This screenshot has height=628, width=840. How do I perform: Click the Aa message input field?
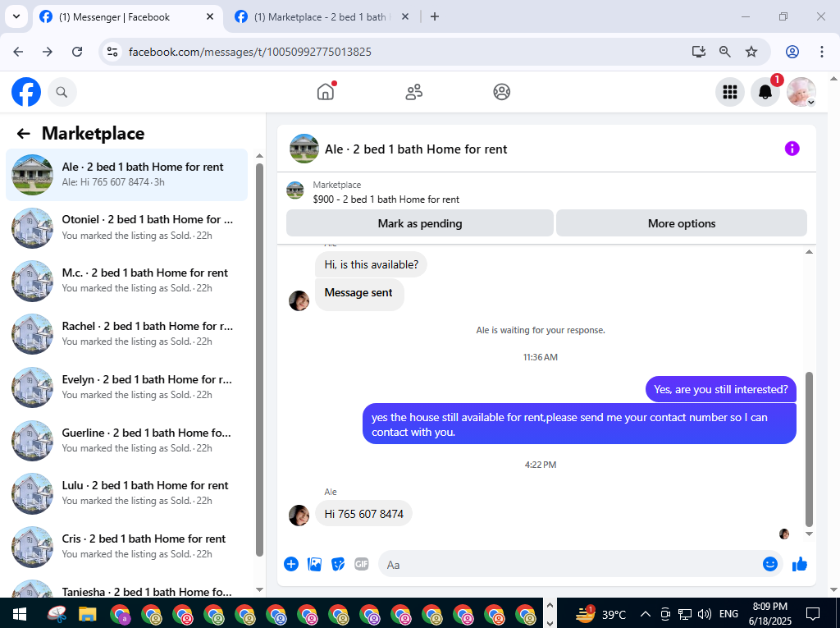(568, 564)
